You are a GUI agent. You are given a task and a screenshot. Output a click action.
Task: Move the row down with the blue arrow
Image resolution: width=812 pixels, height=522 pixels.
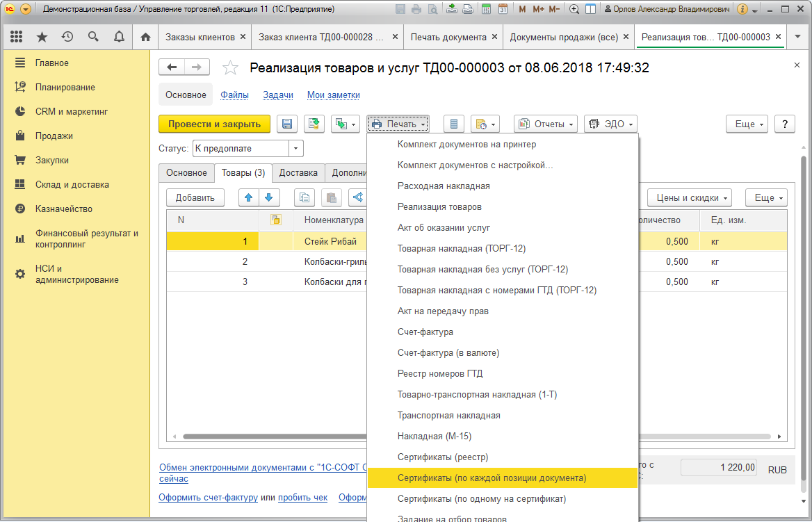[x=269, y=197]
